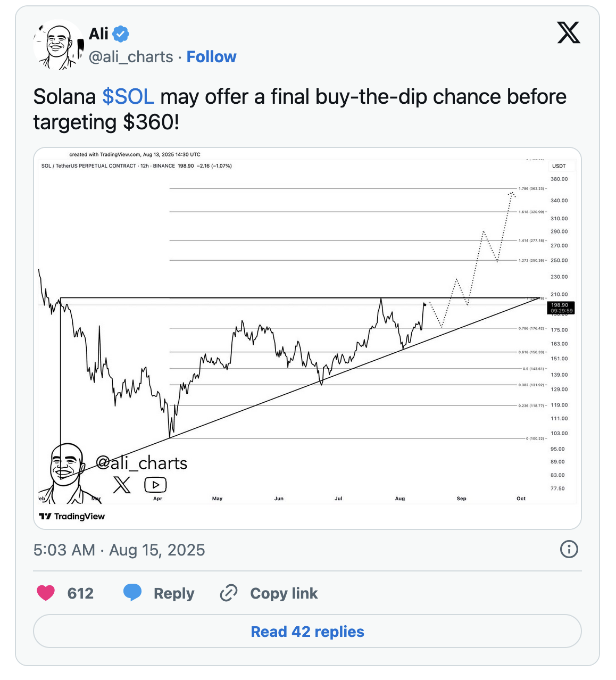Follow the ali_charts account
The width and height of the screenshot is (616, 680).
(x=211, y=57)
